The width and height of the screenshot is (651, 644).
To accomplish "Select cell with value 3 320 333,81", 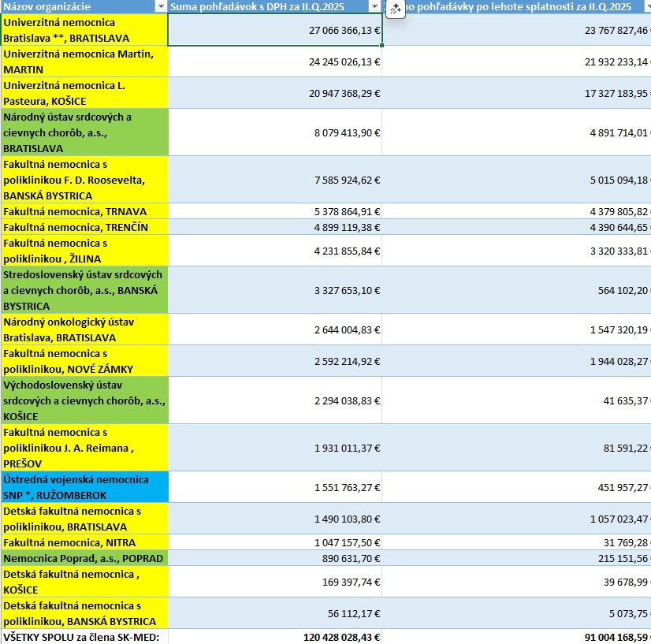I will click(x=516, y=251).
